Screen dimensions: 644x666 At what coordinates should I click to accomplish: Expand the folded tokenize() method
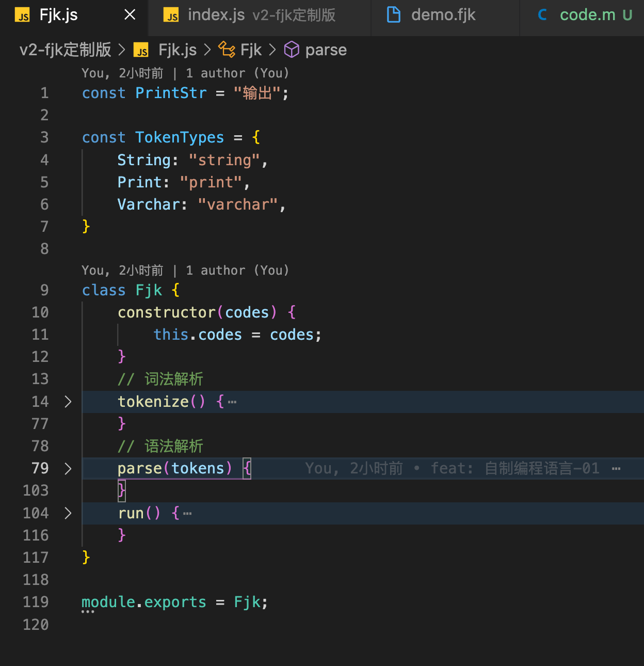(x=68, y=402)
